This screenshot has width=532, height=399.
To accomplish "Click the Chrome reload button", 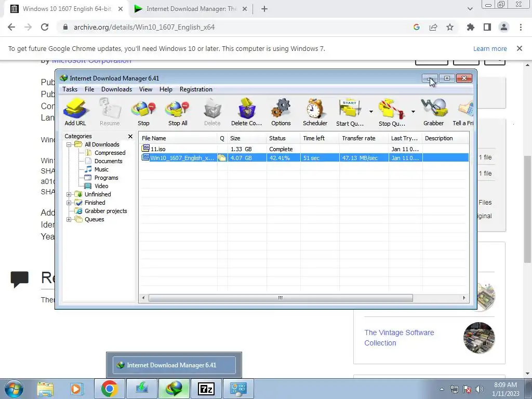I will pyautogui.click(x=45, y=27).
